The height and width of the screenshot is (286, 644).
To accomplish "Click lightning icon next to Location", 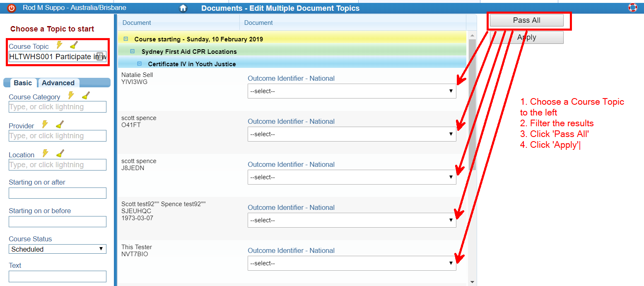I will [46, 154].
